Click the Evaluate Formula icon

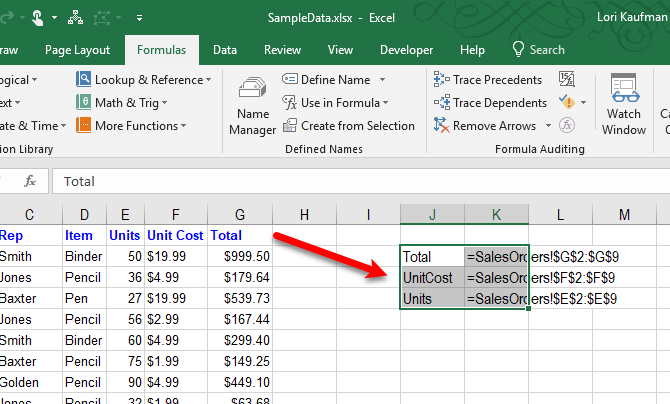pyautogui.click(x=567, y=126)
